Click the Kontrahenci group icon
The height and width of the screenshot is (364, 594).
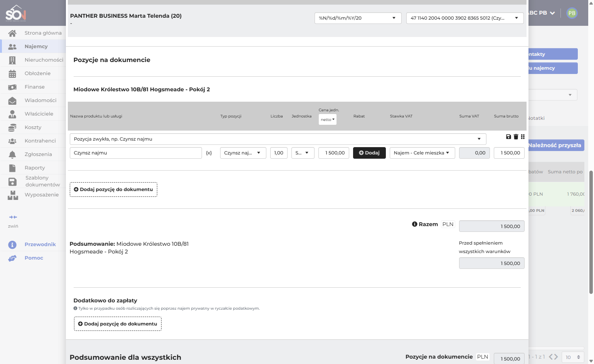[12, 141]
